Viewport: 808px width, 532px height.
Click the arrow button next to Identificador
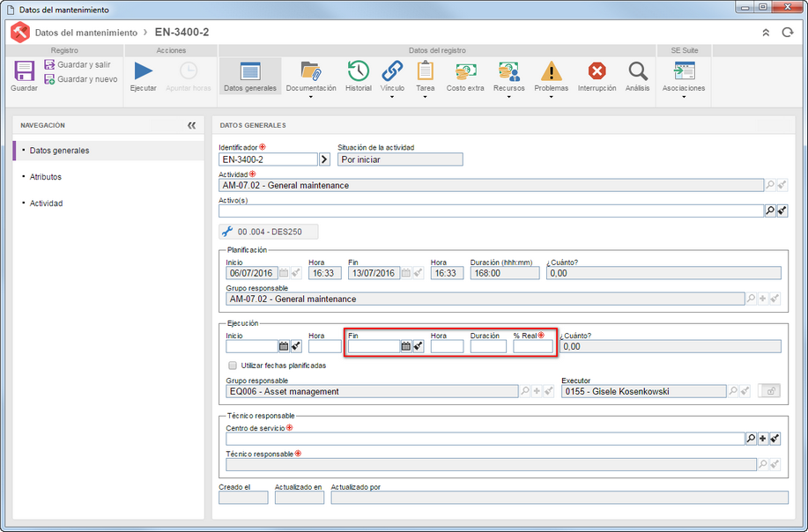point(324,159)
